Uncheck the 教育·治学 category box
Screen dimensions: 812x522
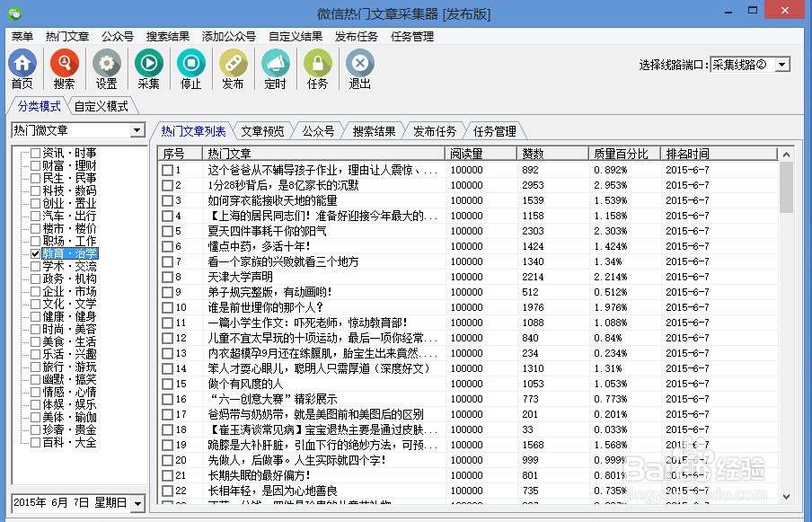(35, 253)
